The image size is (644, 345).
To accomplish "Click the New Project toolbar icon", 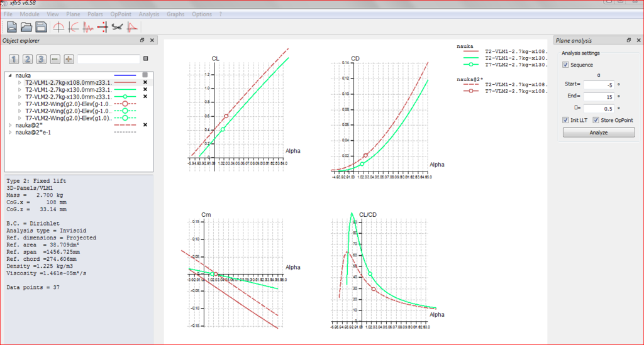I will point(13,27).
